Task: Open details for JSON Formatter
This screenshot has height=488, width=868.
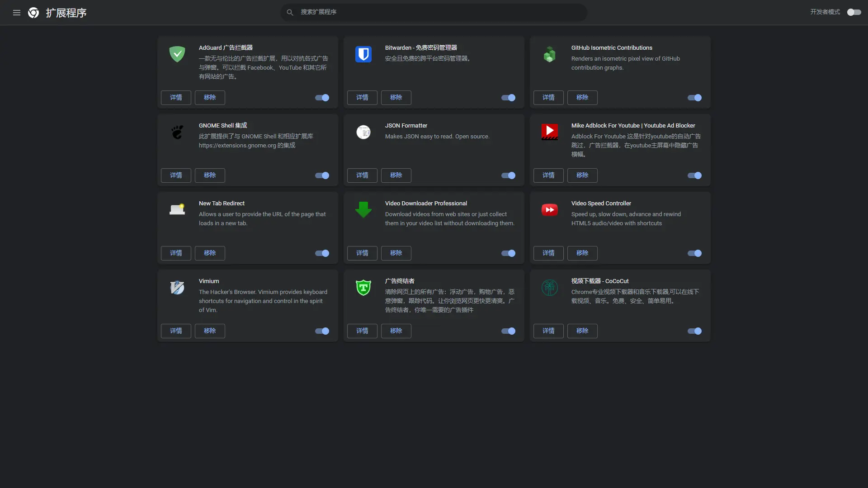Action: click(x=362, y=175)
